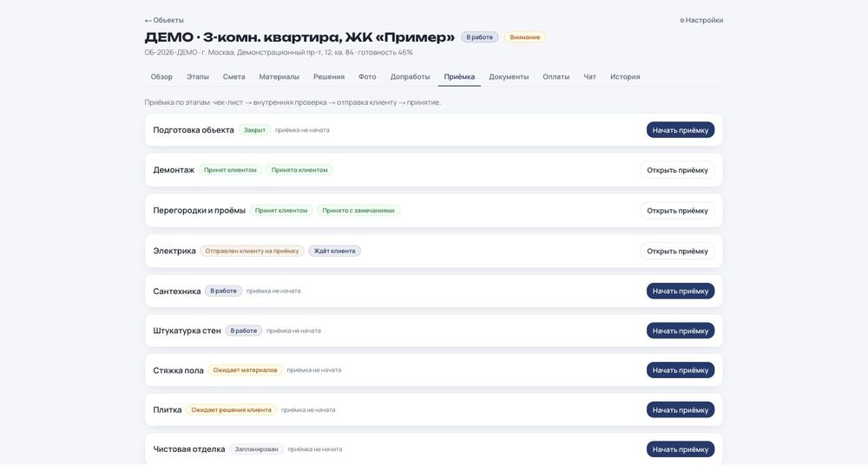Click the 'Внимание' badge in header
Image resolution: width=868 pixels, height=465 pixels.
coord(525,37)
